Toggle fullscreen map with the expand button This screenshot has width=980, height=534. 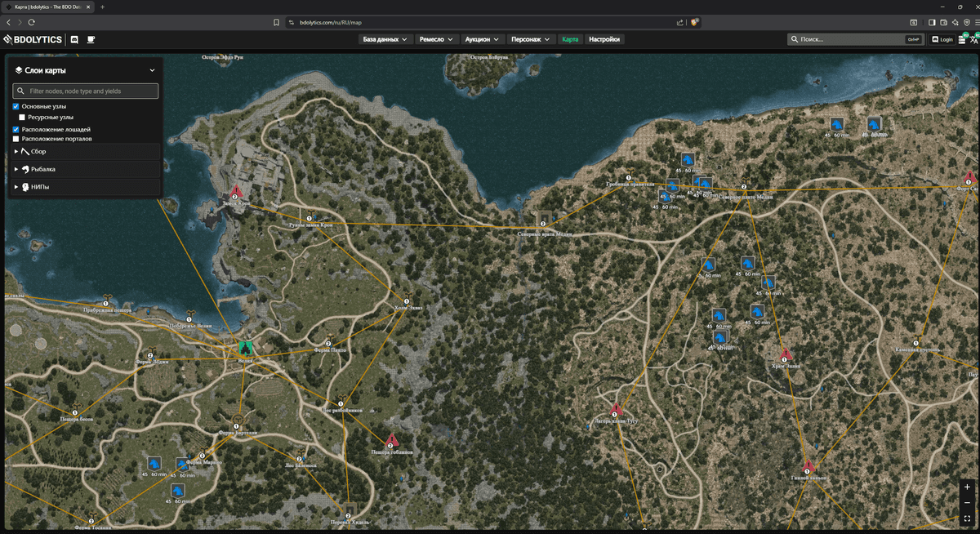point(967,518)
